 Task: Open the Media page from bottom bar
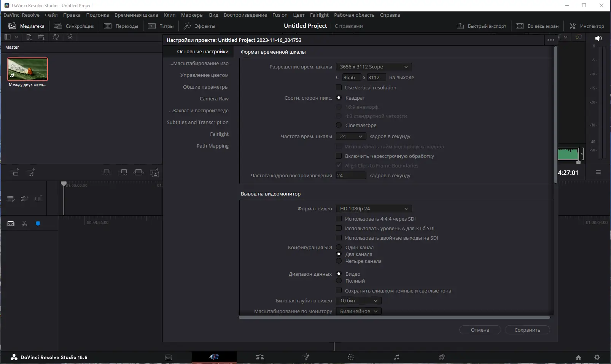(169, 357)
